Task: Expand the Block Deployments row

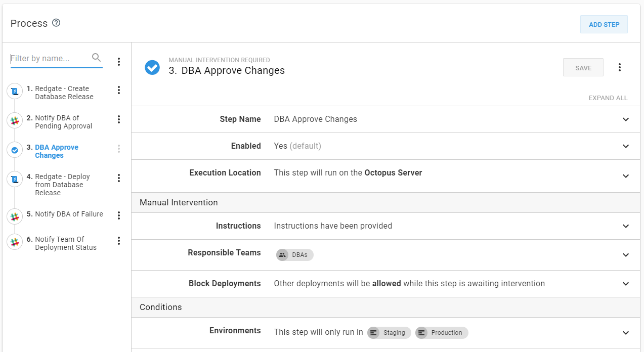Action: (626, 284)
